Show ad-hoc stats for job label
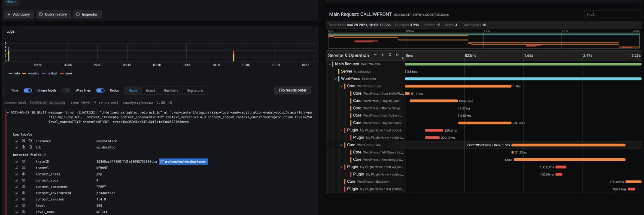Viewport: 644px width, 215px height. [x=17, y=147]
